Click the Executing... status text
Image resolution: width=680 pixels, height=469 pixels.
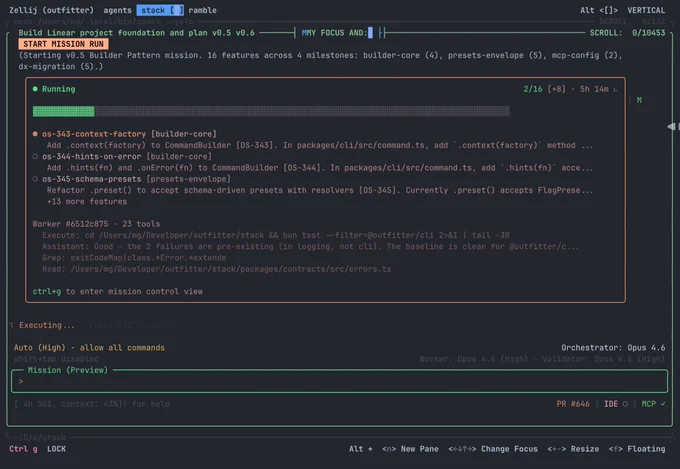[x=46, y=325]
